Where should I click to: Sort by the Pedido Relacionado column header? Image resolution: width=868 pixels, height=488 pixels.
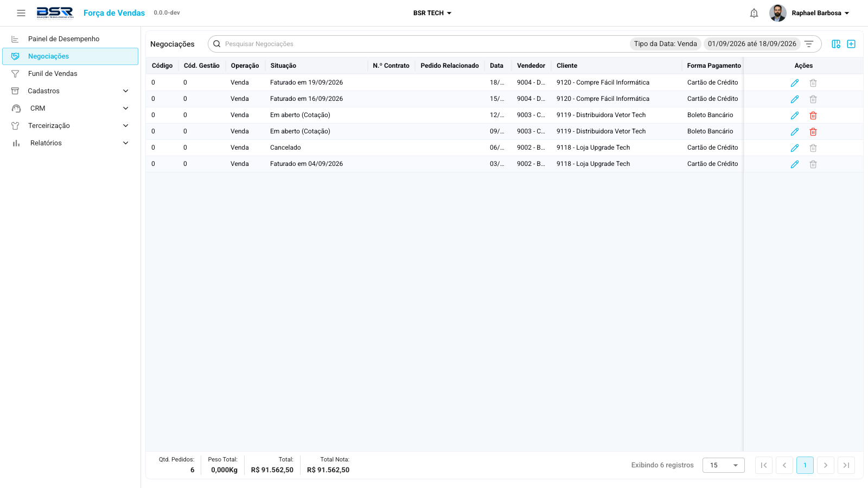pyautogui.click(x=450, y=66)
